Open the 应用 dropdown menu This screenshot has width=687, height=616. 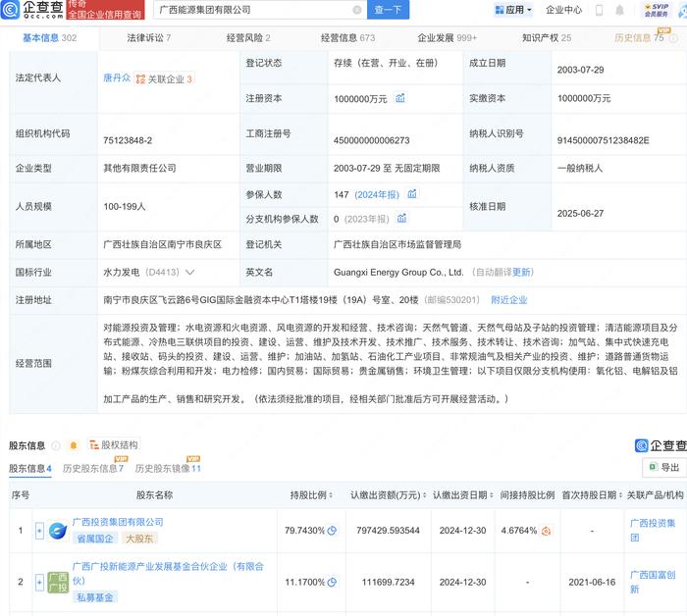coord(513,10)
